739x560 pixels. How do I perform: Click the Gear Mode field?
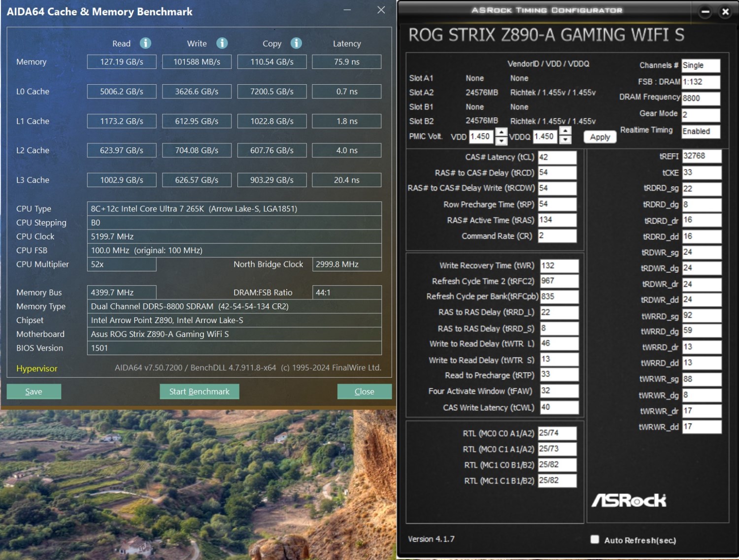(x=701, y=115)
